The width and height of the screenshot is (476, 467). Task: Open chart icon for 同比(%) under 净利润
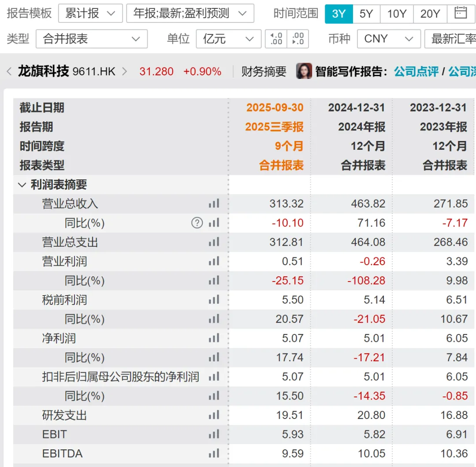214,357
